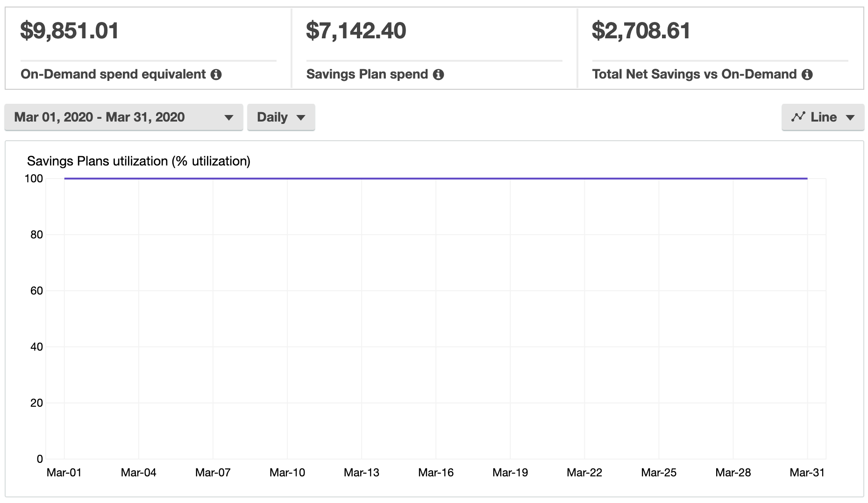Image resolution: width=868 pixels, height=503 pixels.
Task: Click the Savings Plan spend label
Action: coord(367,74)
